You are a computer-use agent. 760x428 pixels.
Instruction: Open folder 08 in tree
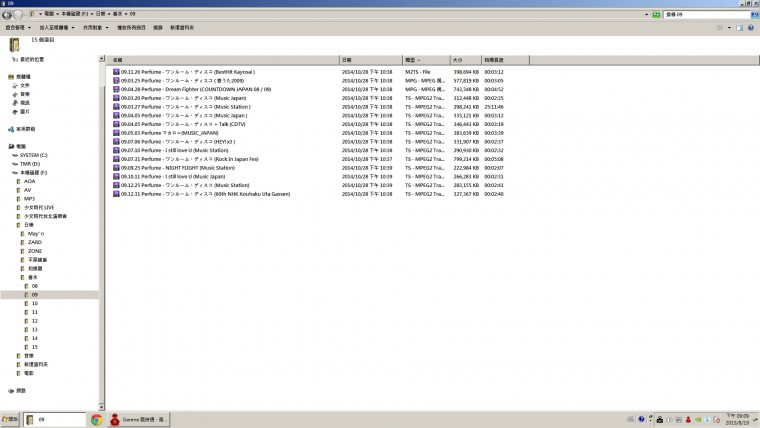(34, 286)
